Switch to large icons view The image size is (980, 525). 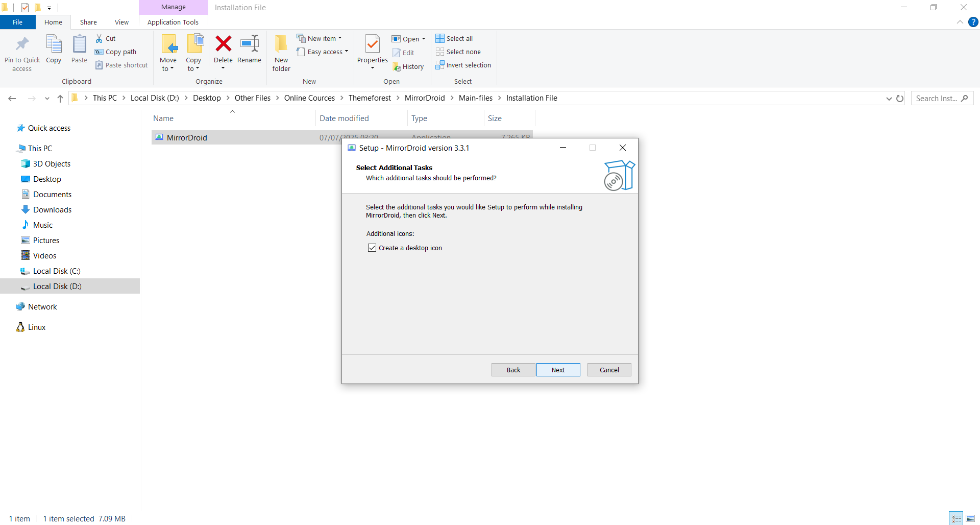970,518
